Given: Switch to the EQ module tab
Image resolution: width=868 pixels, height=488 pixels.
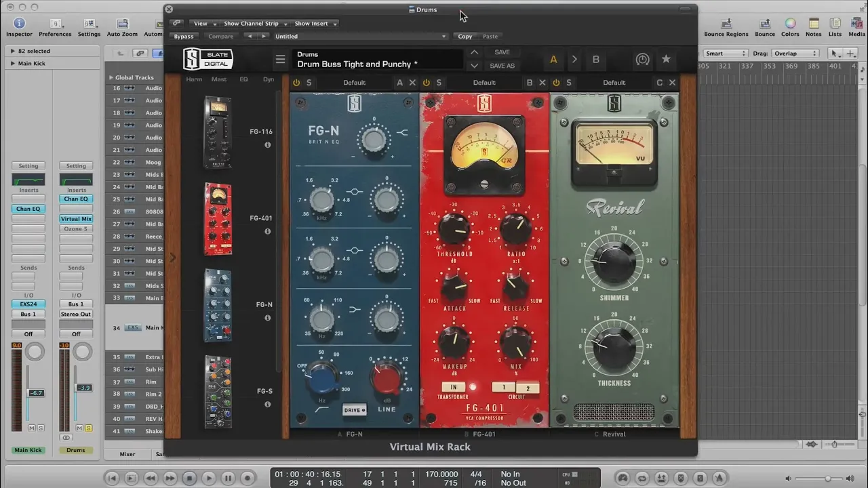Looking at the screenshot, I should point(243,79).
